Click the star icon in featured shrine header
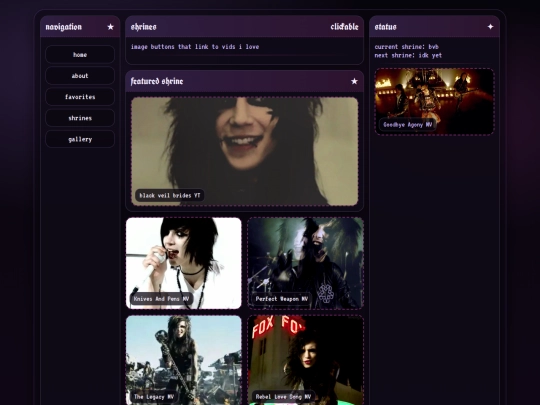 [x=354, y=81]
